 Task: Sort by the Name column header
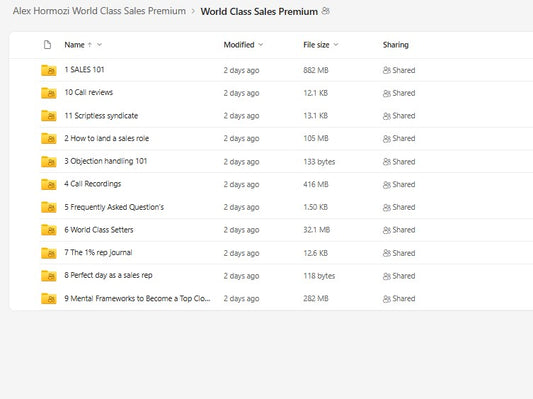tap(74, 45)
